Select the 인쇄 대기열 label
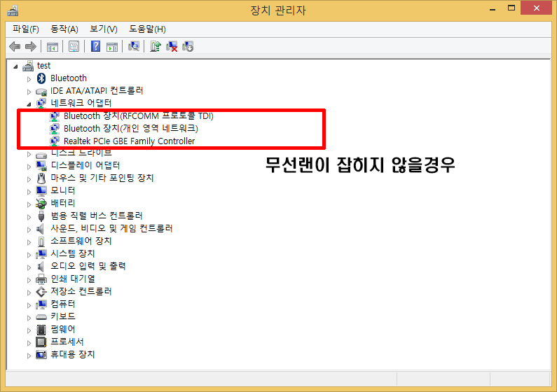 [73, 279]
